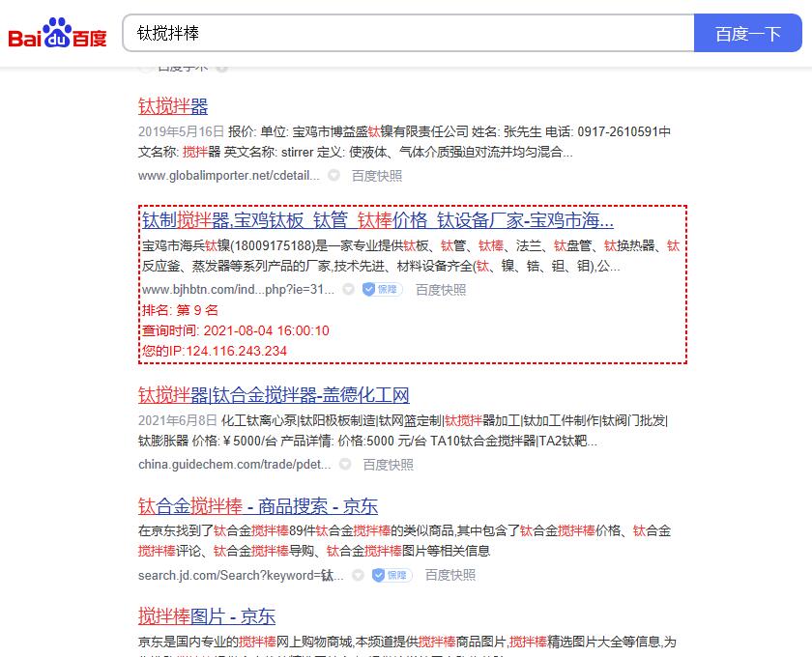Click the snippet starting 2019年5月16日 报价

click(x=404, y=142)
